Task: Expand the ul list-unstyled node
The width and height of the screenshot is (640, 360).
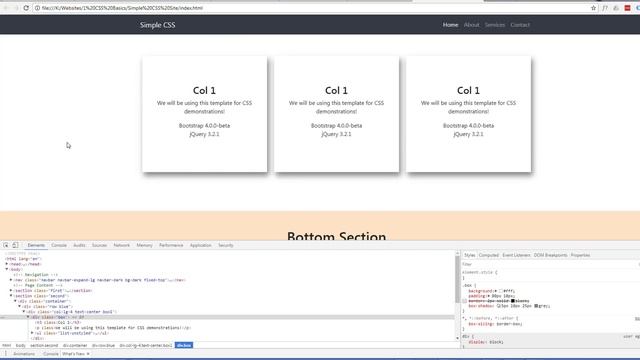Action: 32,333
